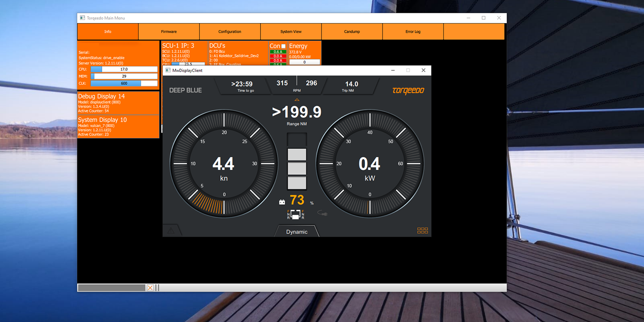Click the 372.8 V energy reading
644x322 pixels.
tap(295, 52)
